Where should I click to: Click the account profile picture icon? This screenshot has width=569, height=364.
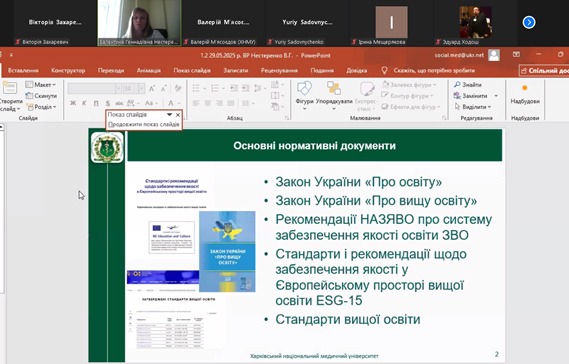coord(494,55)
